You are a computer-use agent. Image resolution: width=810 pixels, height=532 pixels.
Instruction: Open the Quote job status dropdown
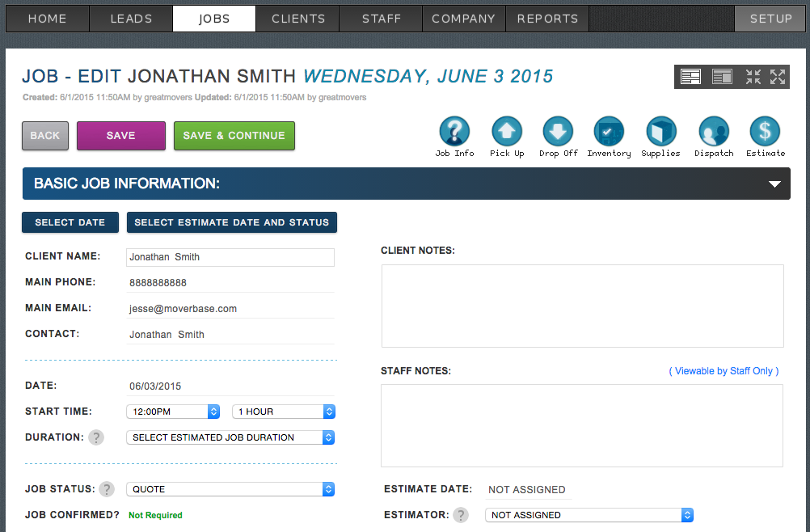pyautogui.click(x=230, y=489)
